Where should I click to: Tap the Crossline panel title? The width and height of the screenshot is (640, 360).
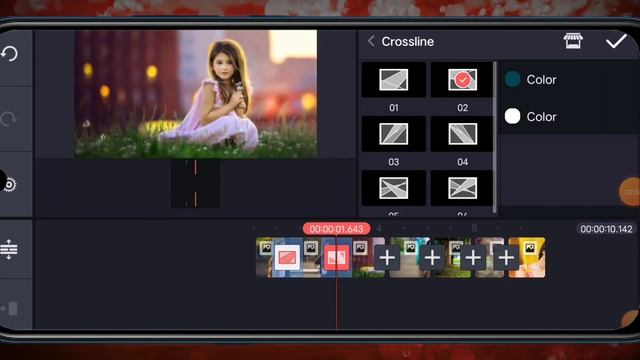click(407, 42)
